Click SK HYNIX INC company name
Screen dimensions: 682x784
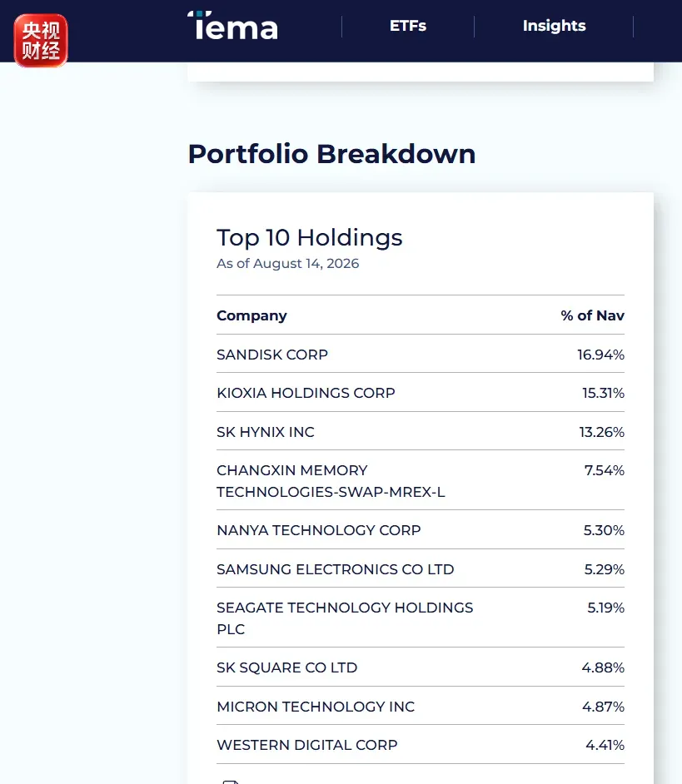click(x=265, y=432)
